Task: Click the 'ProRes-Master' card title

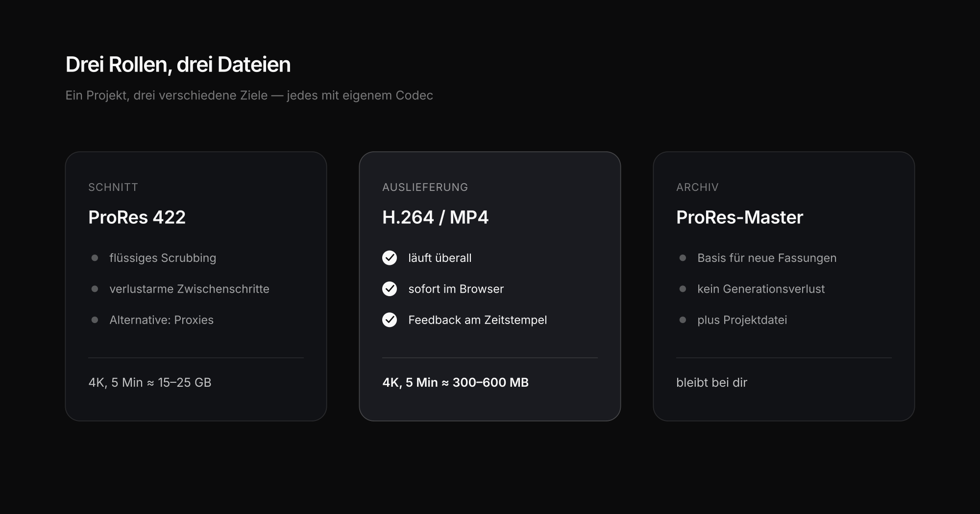Action: pos(740,217)
